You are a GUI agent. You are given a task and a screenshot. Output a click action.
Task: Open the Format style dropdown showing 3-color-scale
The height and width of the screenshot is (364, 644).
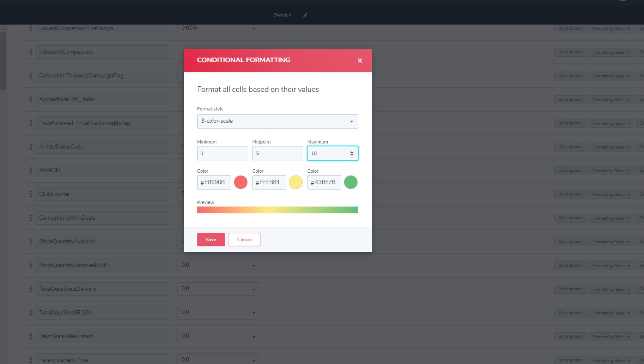click(x=277, y=121)
